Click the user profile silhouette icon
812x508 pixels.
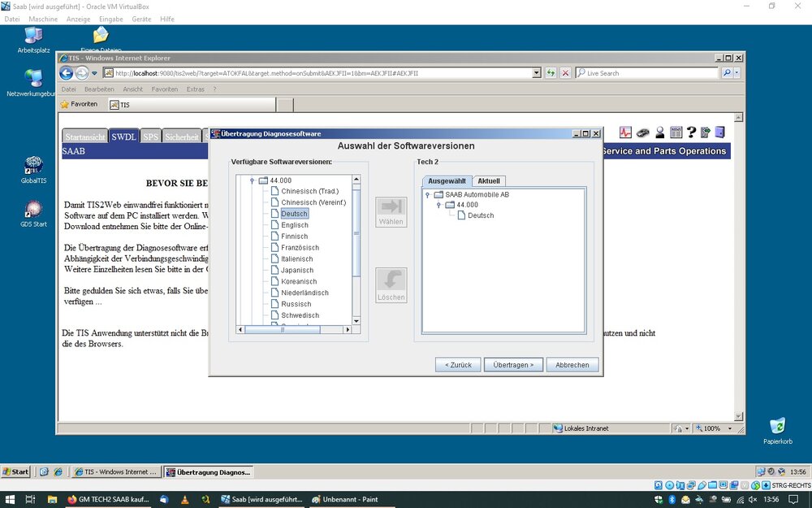pos(659,132)
